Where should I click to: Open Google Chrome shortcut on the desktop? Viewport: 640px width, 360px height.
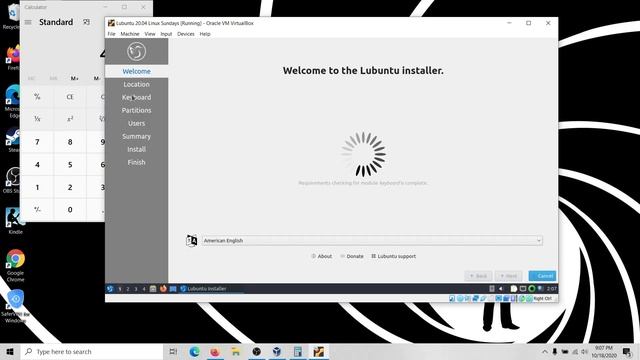tap(16, 265)
